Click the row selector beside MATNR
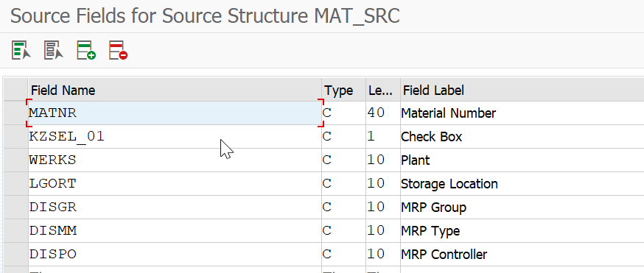This screenshot has height=273, width=644. (15, 113)
